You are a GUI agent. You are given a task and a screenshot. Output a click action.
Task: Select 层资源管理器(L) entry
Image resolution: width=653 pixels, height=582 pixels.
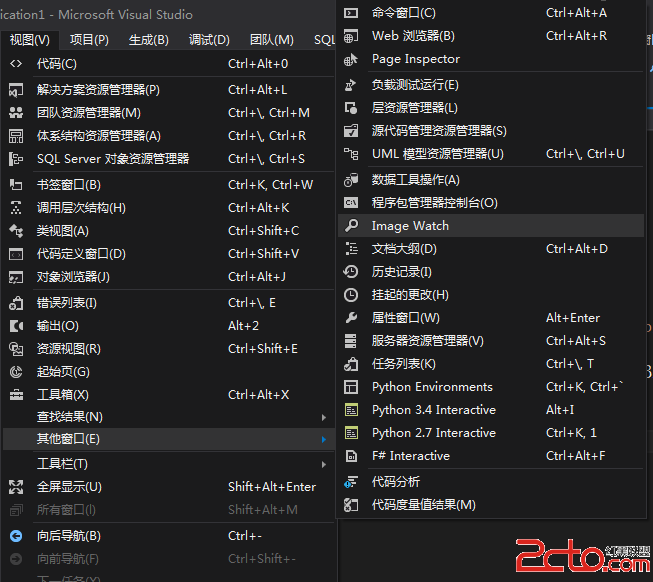click(x=491, y=108)
